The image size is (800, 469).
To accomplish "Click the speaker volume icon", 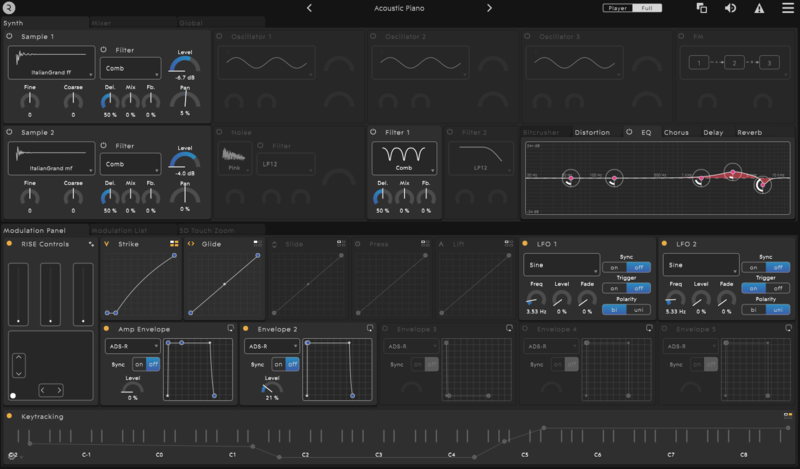I will [x=731, y=8].
